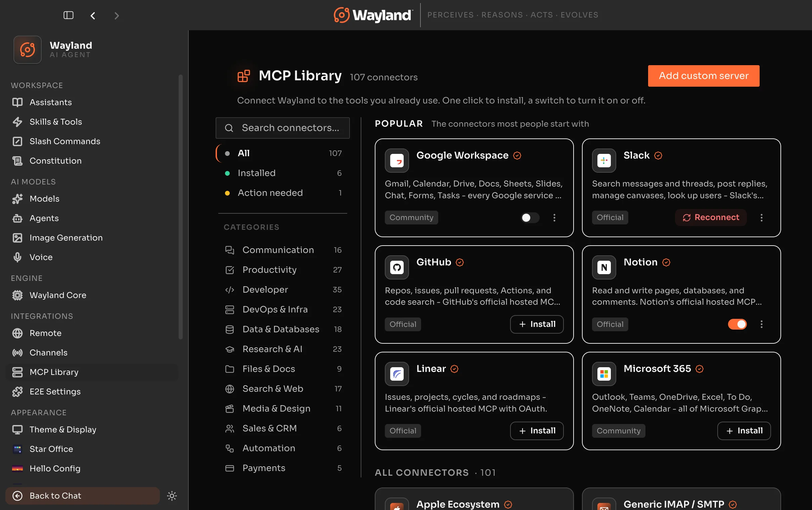This screenshot has width=812, height=510.
Task: Click the Sales & CRM people icon
Action: pos(230,429)
